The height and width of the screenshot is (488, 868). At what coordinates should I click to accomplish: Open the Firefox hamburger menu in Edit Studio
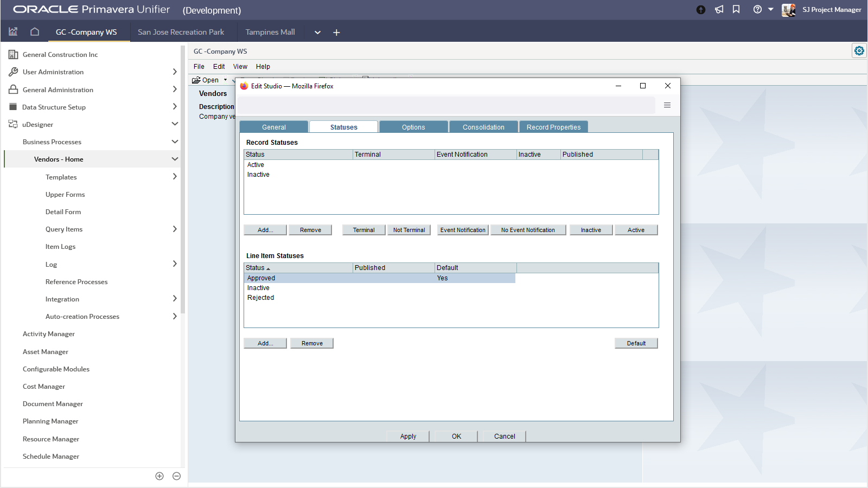pos(667,105)
